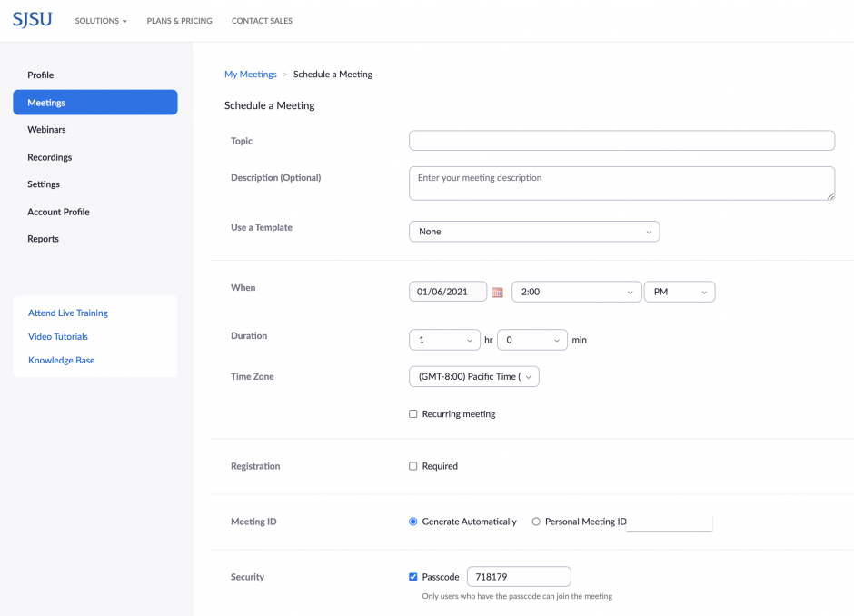Image resolution: width=854 pixels, height=616 pixels.
Task: Focus the meeting description text area
Action: coord(621,183)
